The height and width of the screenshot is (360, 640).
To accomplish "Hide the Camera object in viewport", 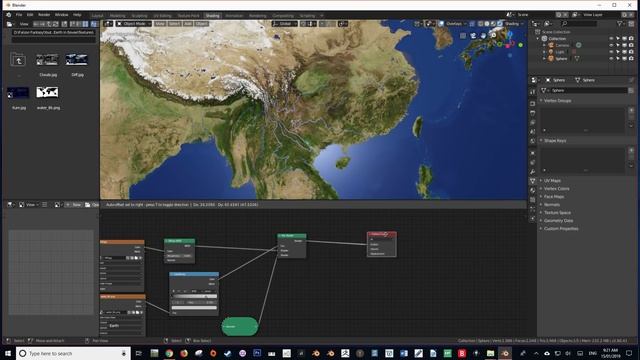I will (611, 45).
